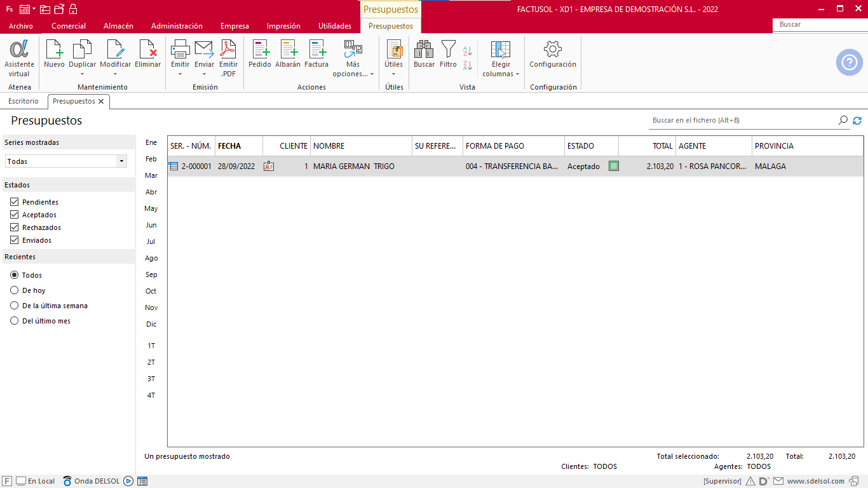Switch to the Almacén ribbon tab
The height and width of the screenshot is (488, 868).
tap(118, 26)
